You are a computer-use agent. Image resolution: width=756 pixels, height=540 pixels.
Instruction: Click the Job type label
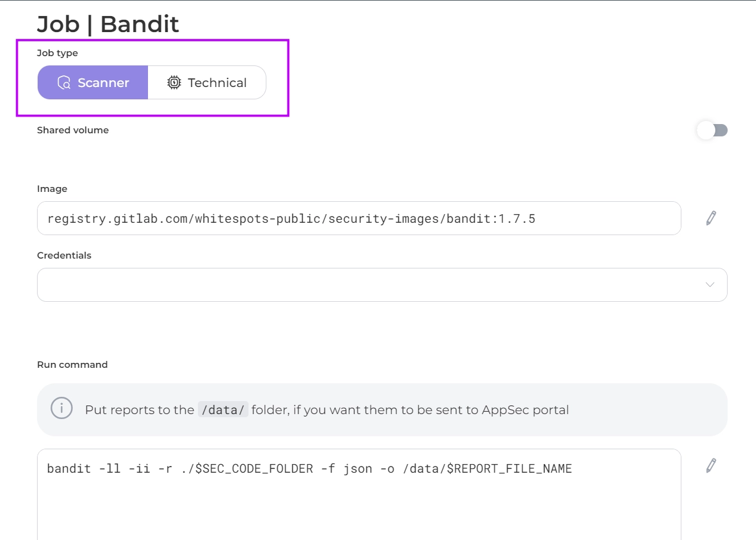pos(57,53)
